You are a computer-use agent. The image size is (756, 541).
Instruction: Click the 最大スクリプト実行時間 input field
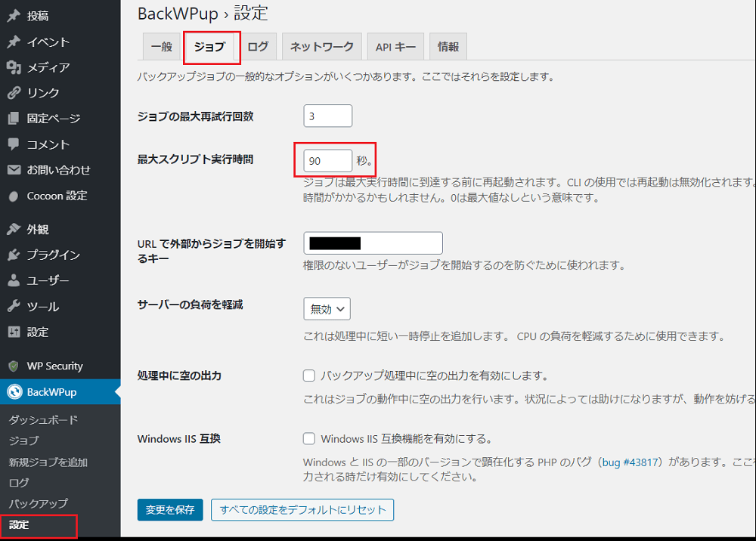(x=328, y=161)
